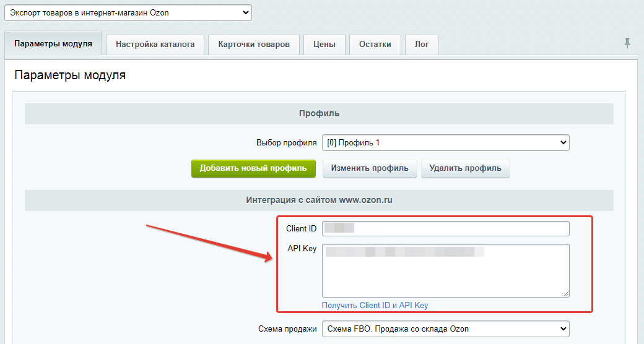
Task: Click the Удалить профиль button
Action: [x=465, y=168]
